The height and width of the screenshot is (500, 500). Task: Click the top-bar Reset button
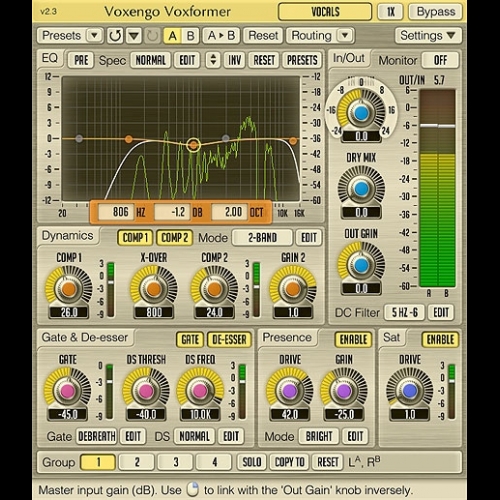point(263,36)
